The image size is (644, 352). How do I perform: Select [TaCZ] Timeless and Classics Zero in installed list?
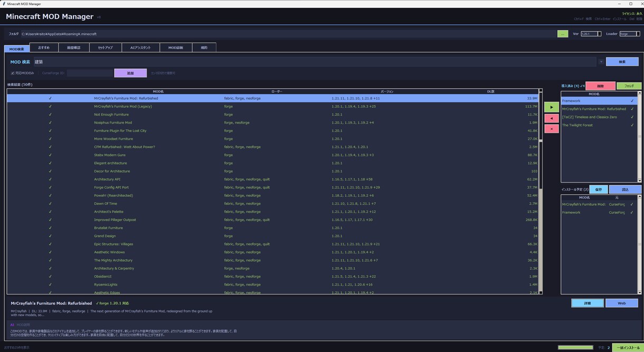[x=599, y=117]
